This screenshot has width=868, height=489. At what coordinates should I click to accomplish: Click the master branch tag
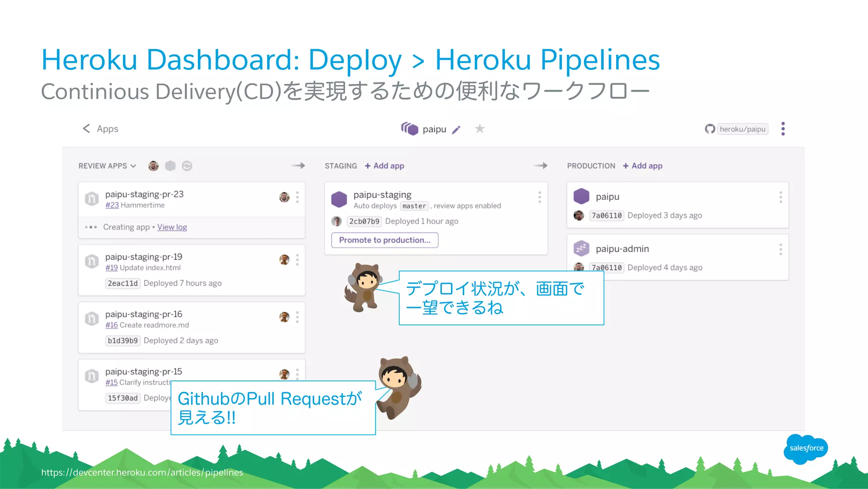coord(414,206)
